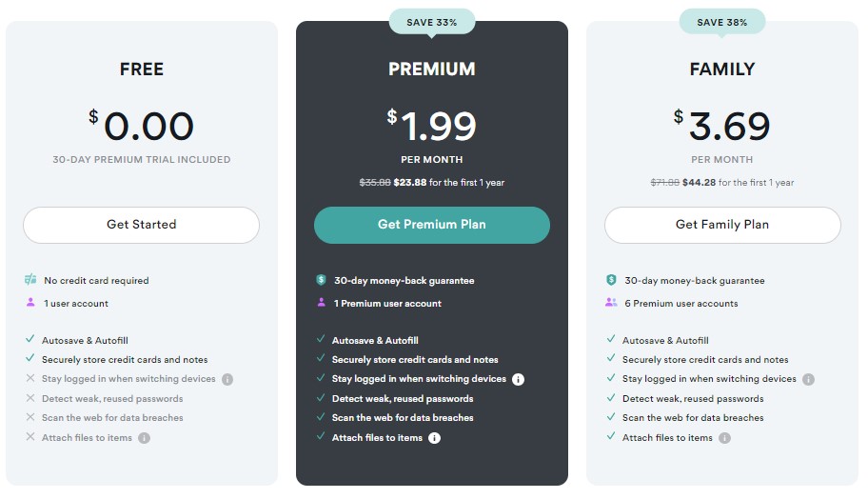
Task: Select the Get Family Plan button
Action: tap(722, 225)
